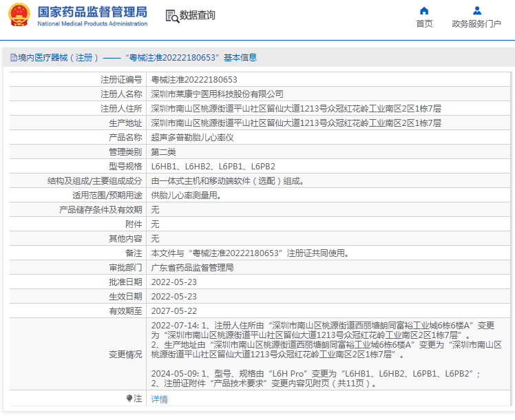Open 政务服务门户 text link
Viewport: 515px width, 420px height.
click(x=476, y=23)
